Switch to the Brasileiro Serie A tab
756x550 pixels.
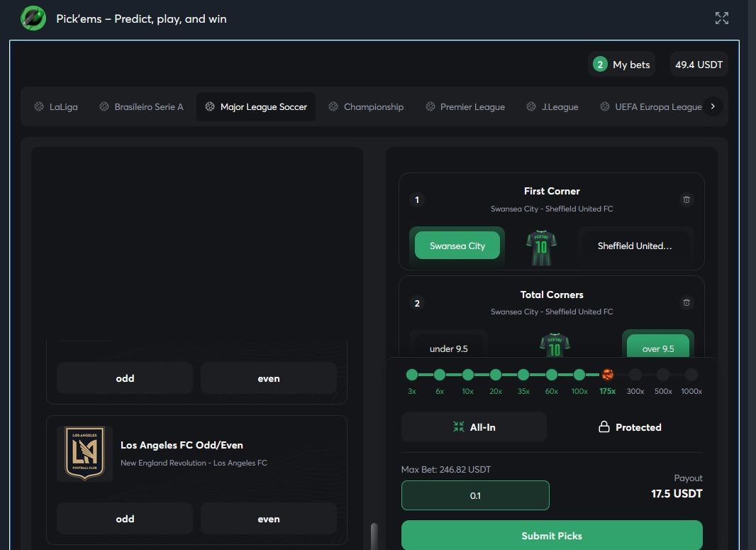point(142,106)
